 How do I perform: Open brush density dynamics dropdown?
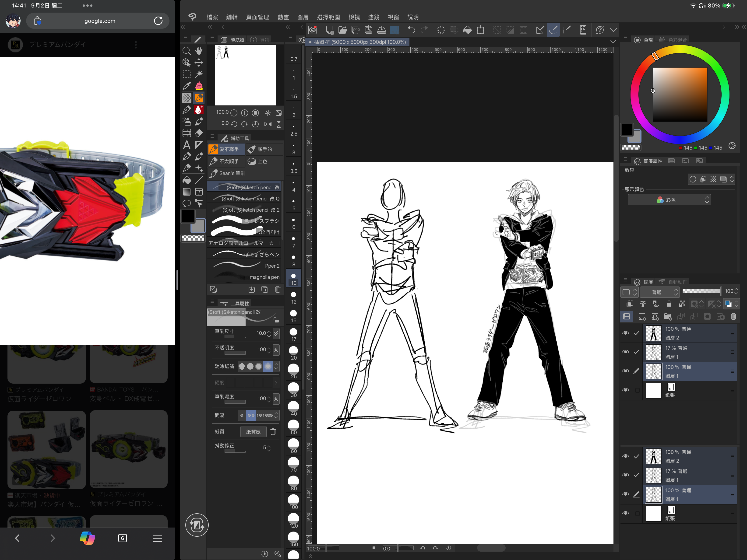pyautogui.click(x=276, y=399)
